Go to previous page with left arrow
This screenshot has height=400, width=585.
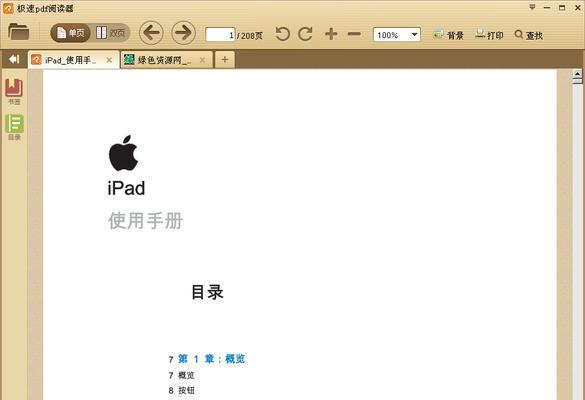coord(151,33)
